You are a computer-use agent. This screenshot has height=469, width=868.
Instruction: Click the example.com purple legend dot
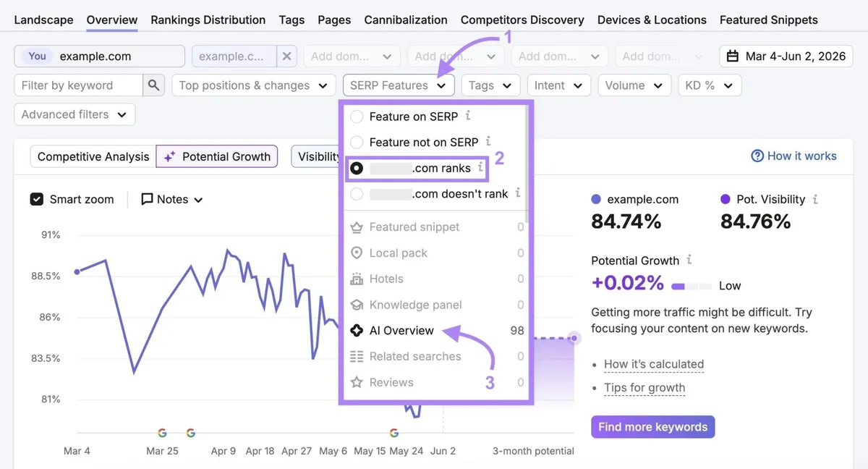[596, 199]
